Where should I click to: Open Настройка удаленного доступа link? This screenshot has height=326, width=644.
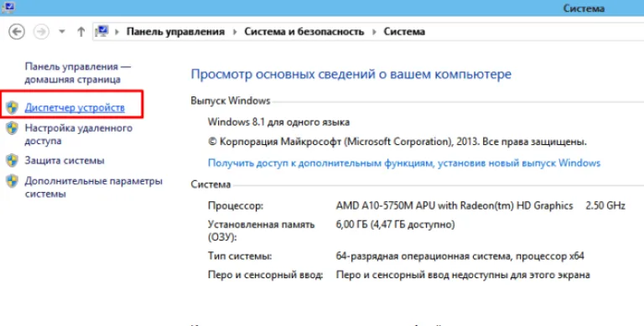coord(79,134)
